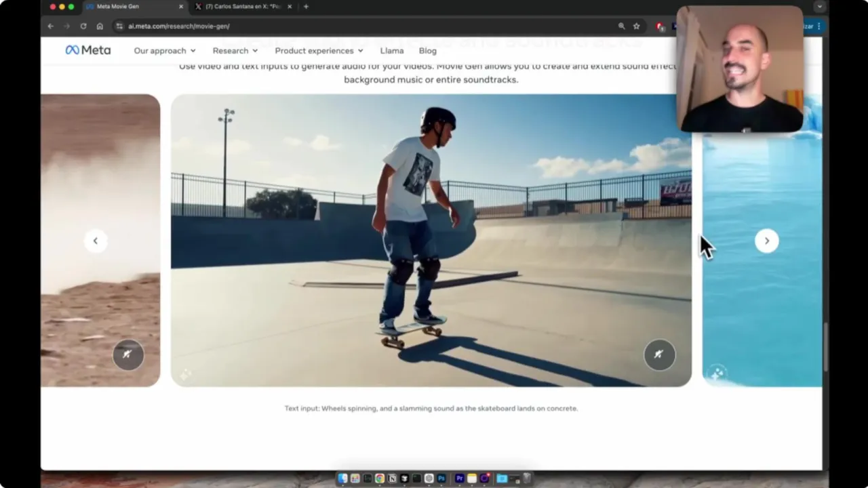Open the purple circle app with badge
This screenshot has width=868, height=488.
(x=484, y=479)
